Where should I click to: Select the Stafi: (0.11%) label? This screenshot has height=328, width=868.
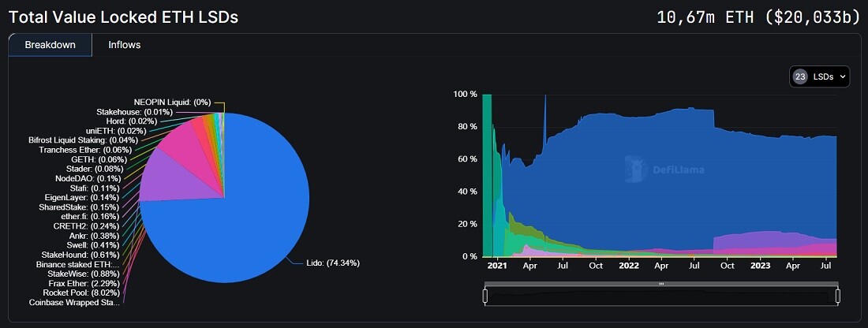click(x=93, y=188)
